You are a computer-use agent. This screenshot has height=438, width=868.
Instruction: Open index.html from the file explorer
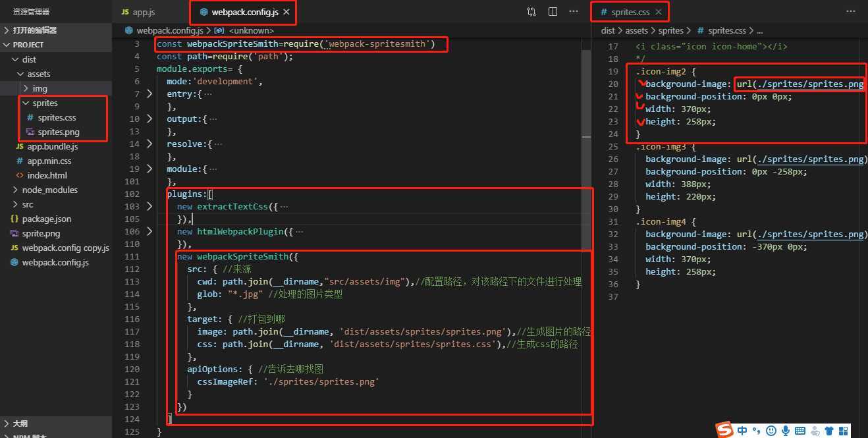[47, 175]
